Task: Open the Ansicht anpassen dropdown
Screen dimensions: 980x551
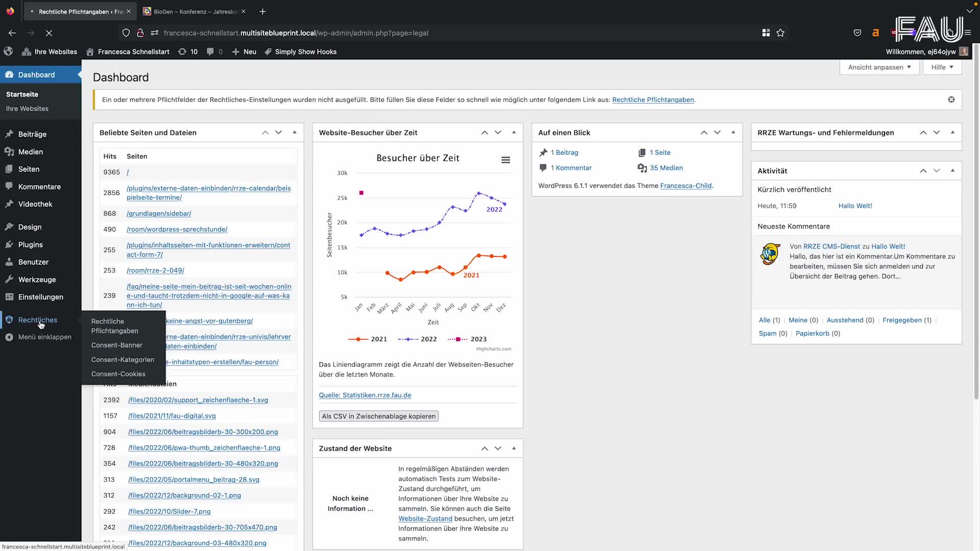Action: point(879,67)
